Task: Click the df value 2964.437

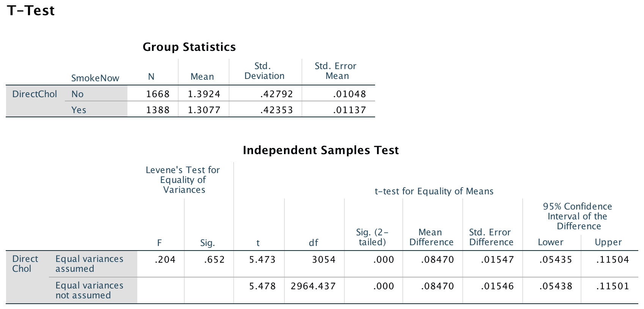Action: click(313, 286)
